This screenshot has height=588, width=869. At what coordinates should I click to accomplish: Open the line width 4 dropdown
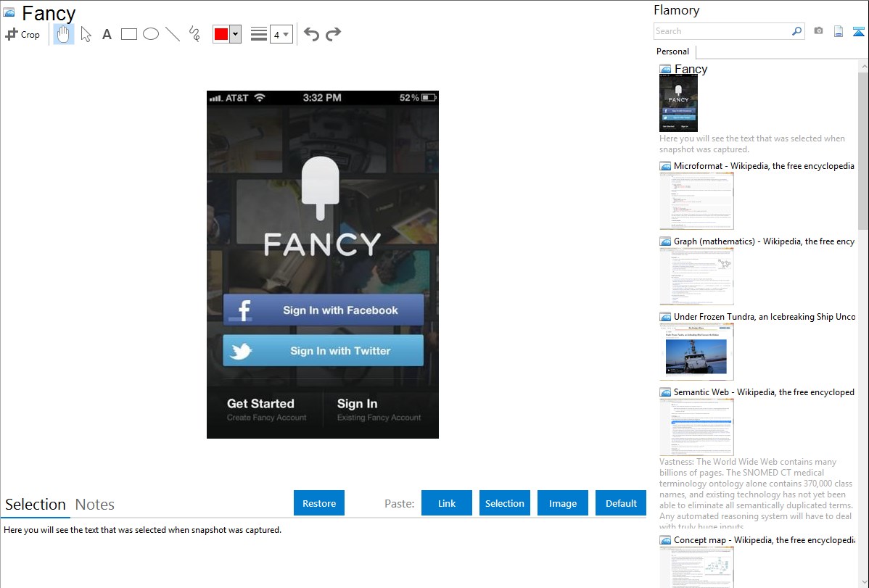(281, 34)
